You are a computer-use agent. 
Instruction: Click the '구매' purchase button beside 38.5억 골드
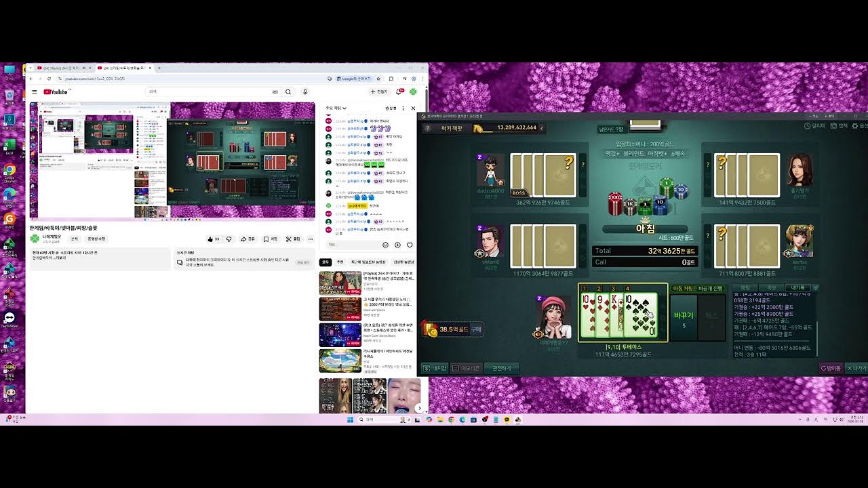click(476, 329)
